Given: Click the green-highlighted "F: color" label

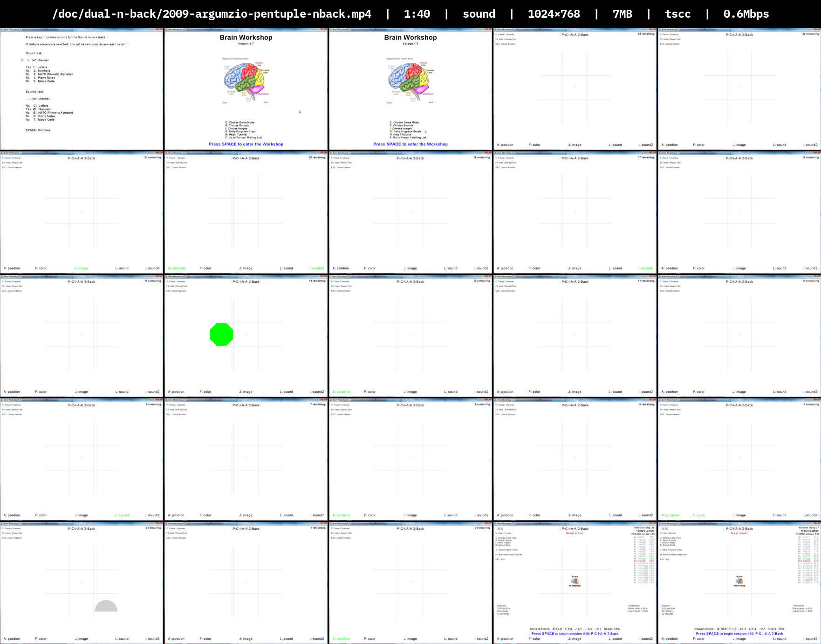Looking at the screenshot, I should click(x=698, y=515).
